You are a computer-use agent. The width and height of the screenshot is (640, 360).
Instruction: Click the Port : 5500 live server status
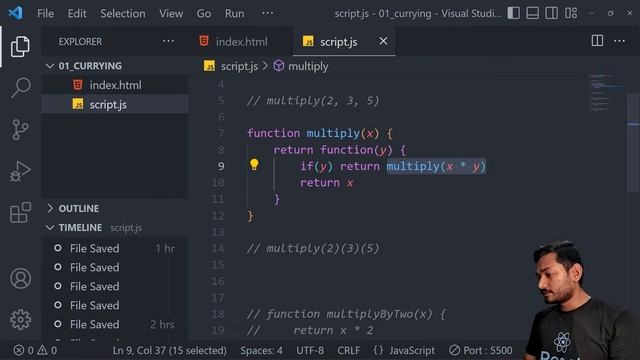(481, 350)
